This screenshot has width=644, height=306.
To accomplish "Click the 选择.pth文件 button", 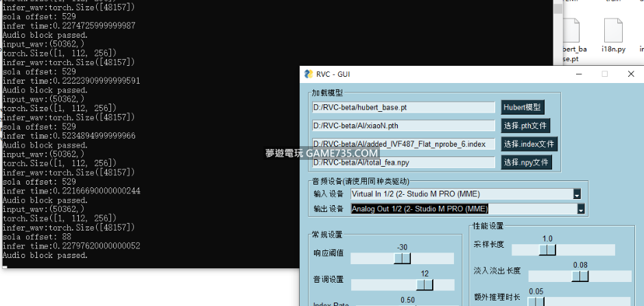I will click(x=525, y=126).
